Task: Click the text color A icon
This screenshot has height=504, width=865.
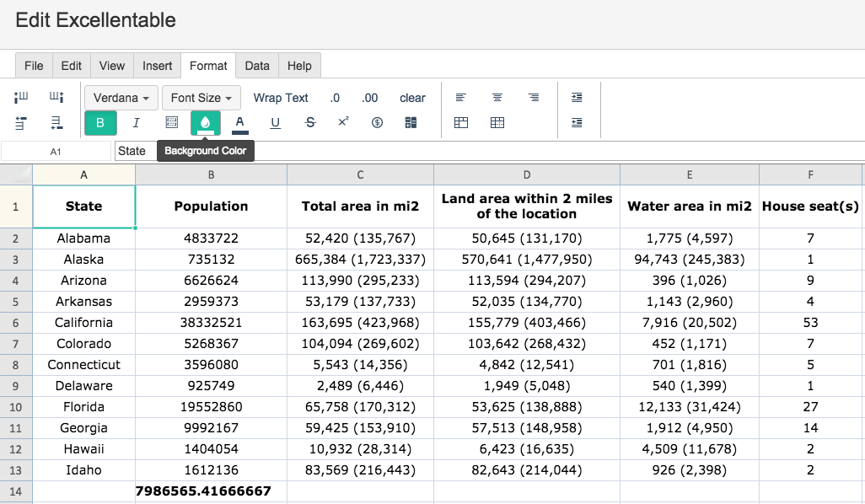Action: click(239, 122)
